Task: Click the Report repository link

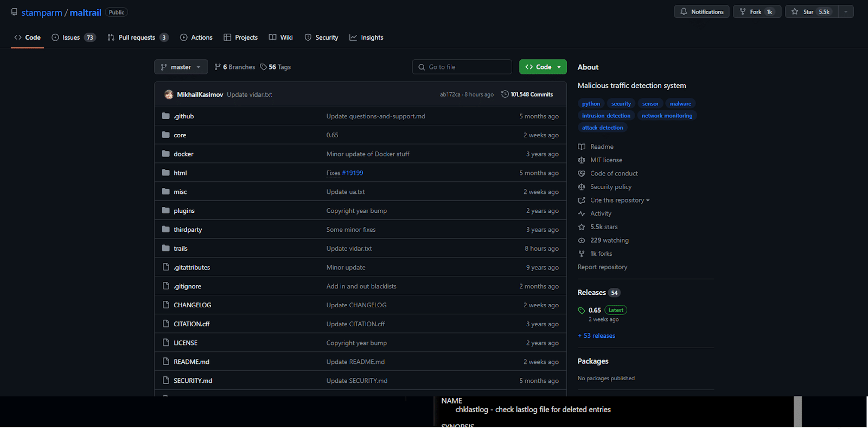Action: [x=602, y=267]
